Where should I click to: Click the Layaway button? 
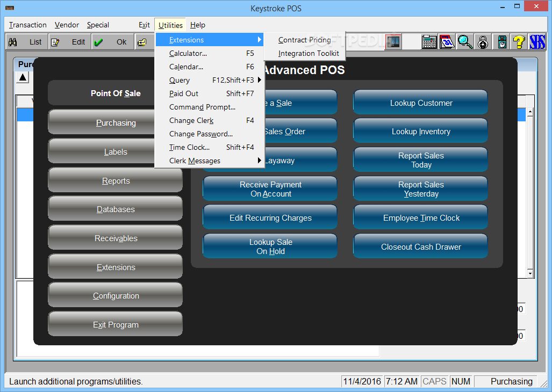301,161
